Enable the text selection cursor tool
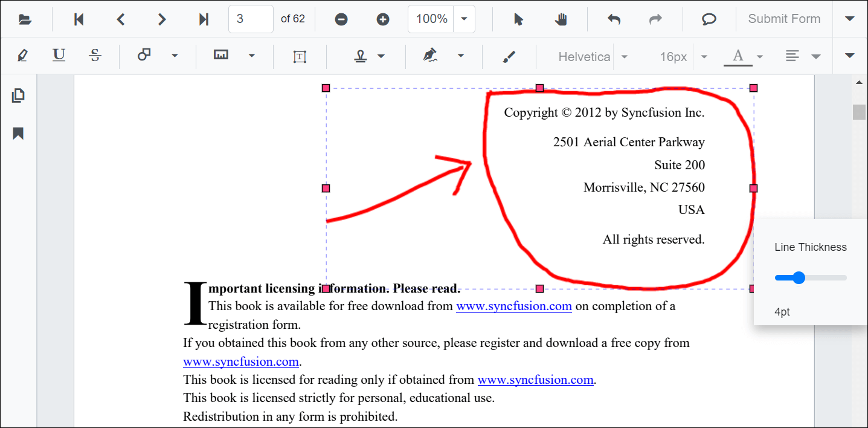Viewport: 868px width, 428px height. click(x=518, y=19)
